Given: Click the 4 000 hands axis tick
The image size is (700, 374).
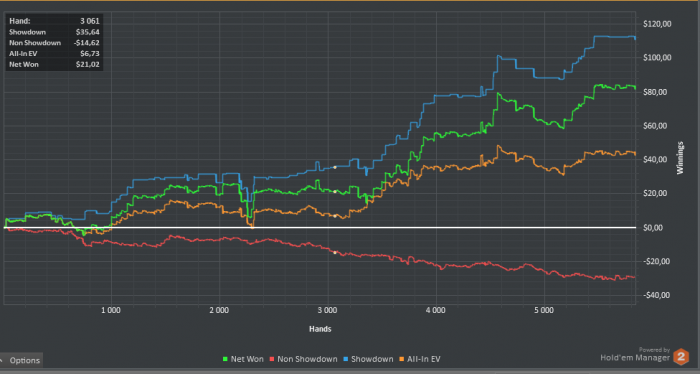Looking at the screenshot, I should (435, 310).
